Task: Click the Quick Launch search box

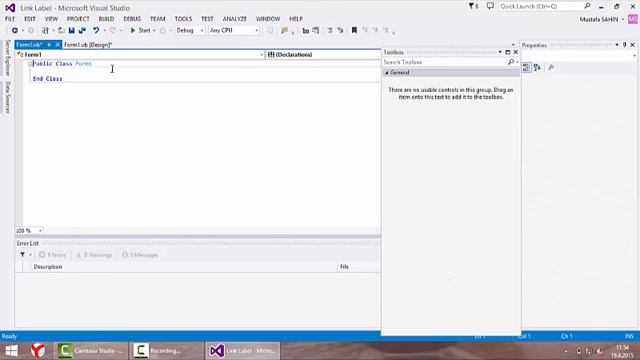Action: (545, 6)
